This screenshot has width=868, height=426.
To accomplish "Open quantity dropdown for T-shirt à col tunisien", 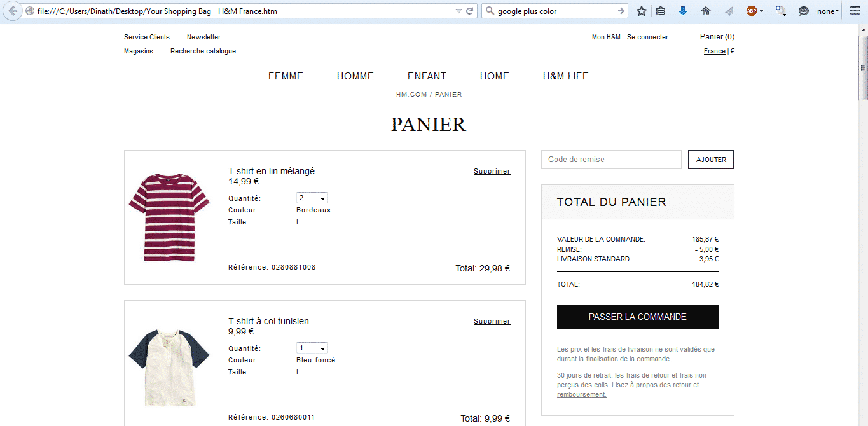I will coord(312,348).
